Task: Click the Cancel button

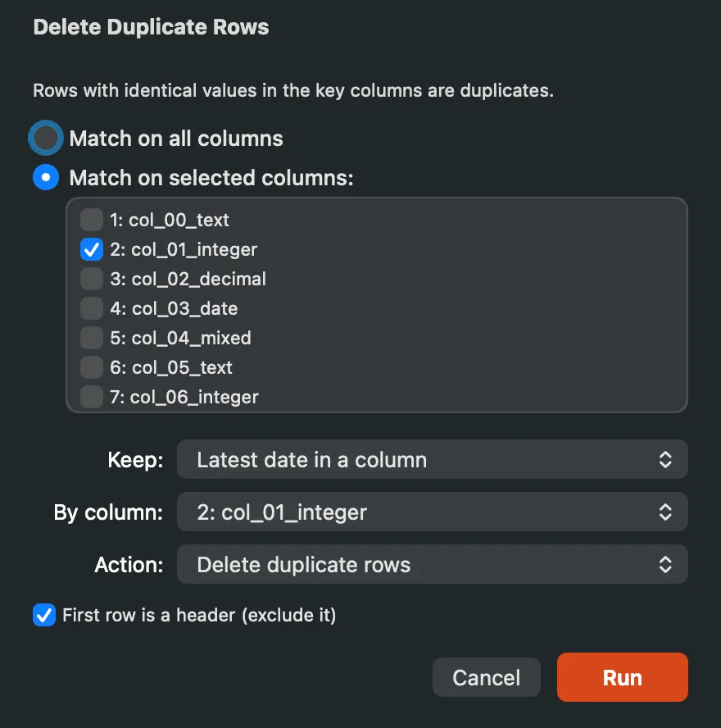Action: (486, 677)
